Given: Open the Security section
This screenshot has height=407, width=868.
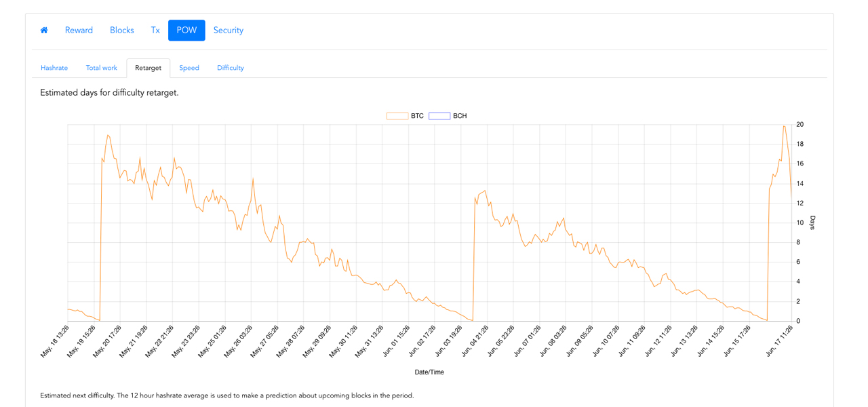Looking at the screenshot, I should coord(229,31).
